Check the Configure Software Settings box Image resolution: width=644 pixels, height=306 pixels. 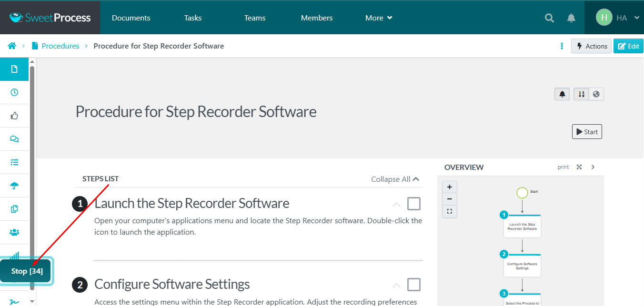(x=414, y=285)
